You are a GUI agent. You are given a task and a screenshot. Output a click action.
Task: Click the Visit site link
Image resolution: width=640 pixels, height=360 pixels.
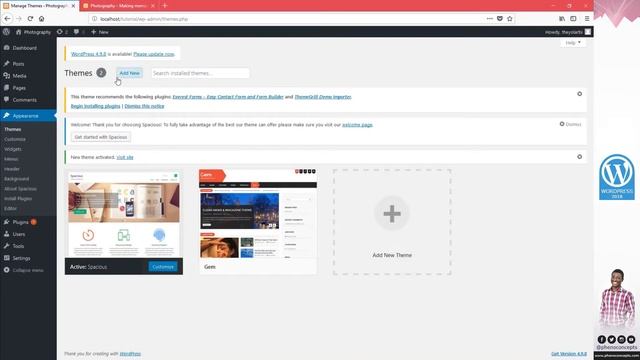[125, 157]
